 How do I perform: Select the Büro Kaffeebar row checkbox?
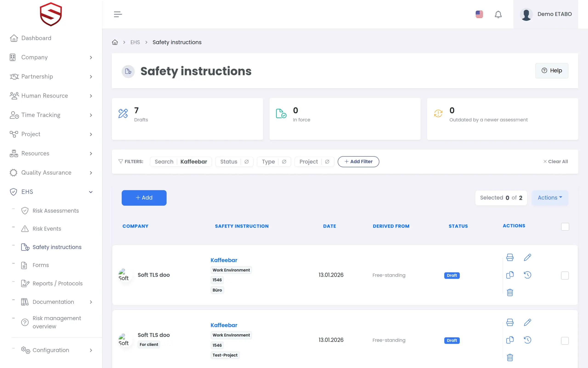coord(565,276)
